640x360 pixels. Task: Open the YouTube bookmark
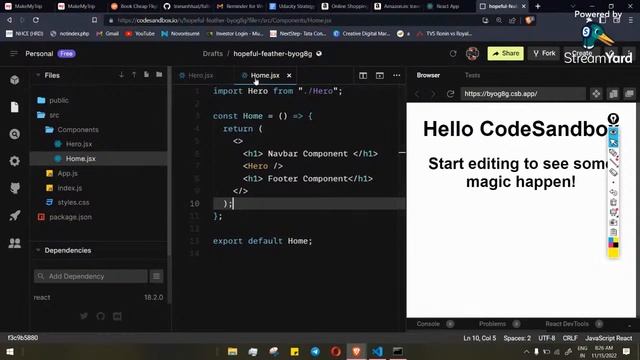[x=140, y=34]
